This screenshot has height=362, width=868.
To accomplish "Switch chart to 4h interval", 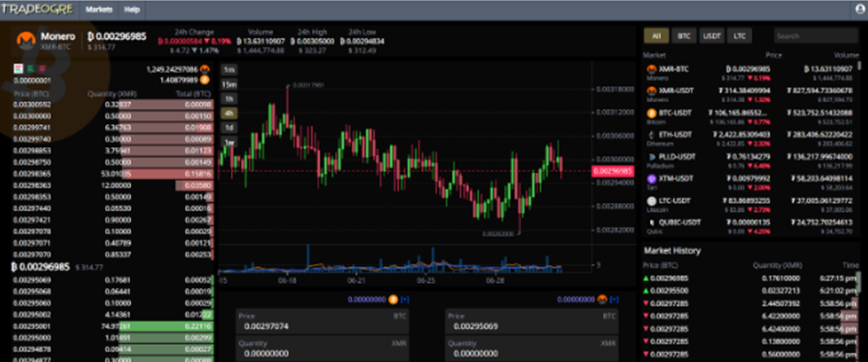I will tap(229, 114).
